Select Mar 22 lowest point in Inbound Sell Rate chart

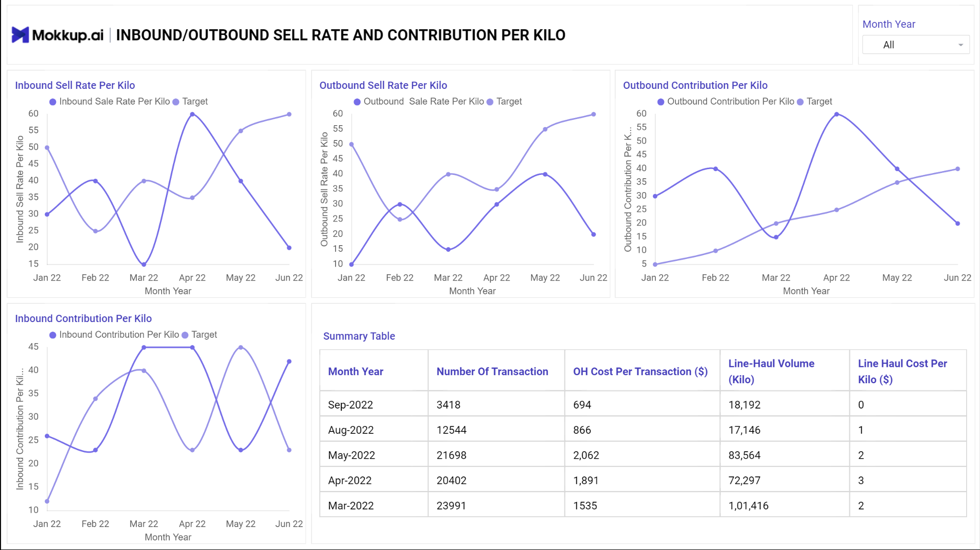point(144,264)
